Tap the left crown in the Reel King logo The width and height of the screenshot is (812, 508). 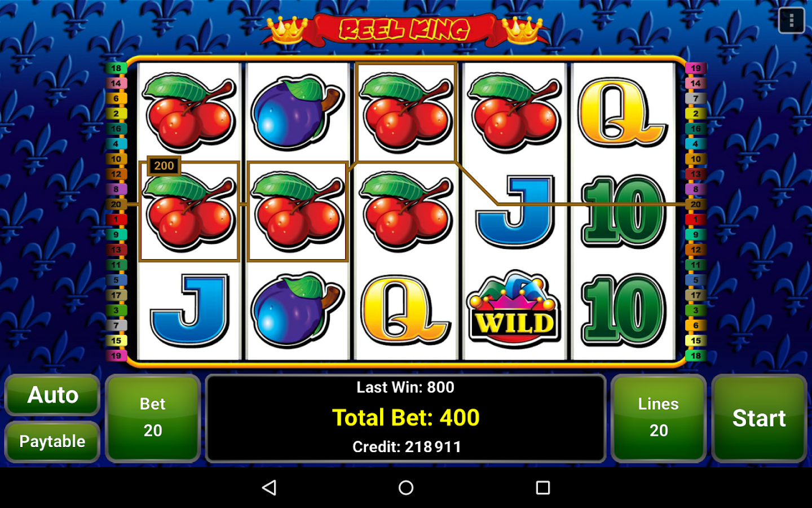click(287, 29)
